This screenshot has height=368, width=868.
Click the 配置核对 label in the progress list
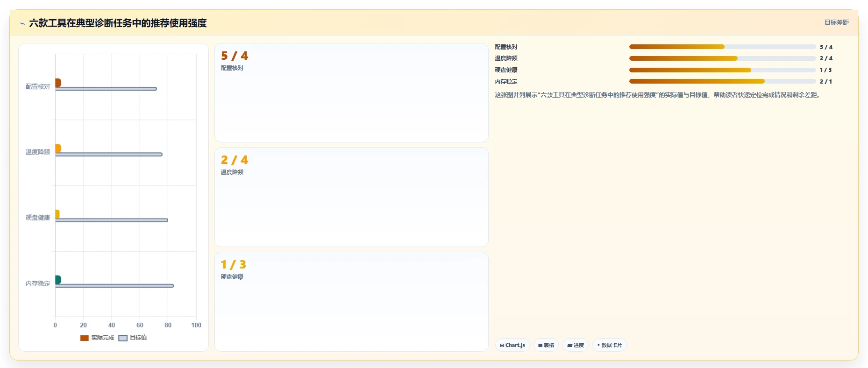pyautogui.click(x=506, y=47)
